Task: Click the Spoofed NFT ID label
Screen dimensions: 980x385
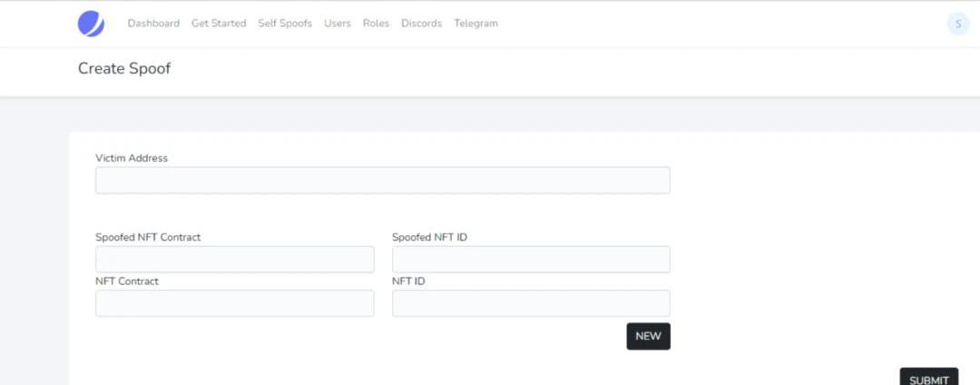Action: (429, 237)
